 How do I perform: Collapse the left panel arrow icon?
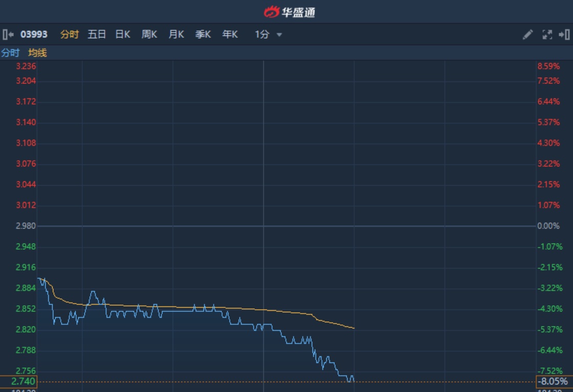click(x=8, y=35)
